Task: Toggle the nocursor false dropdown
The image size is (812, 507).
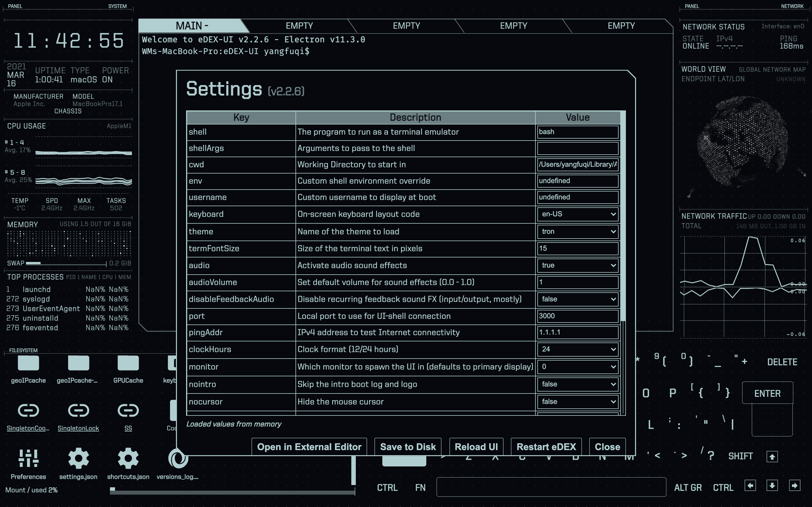Action: tap(577, 401)
